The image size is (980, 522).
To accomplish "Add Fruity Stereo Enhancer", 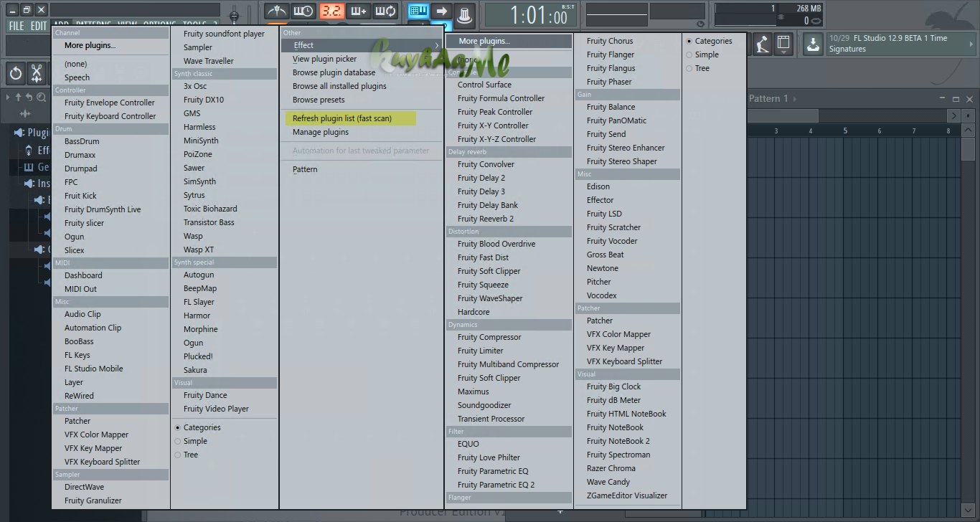I will click(626, 148).
